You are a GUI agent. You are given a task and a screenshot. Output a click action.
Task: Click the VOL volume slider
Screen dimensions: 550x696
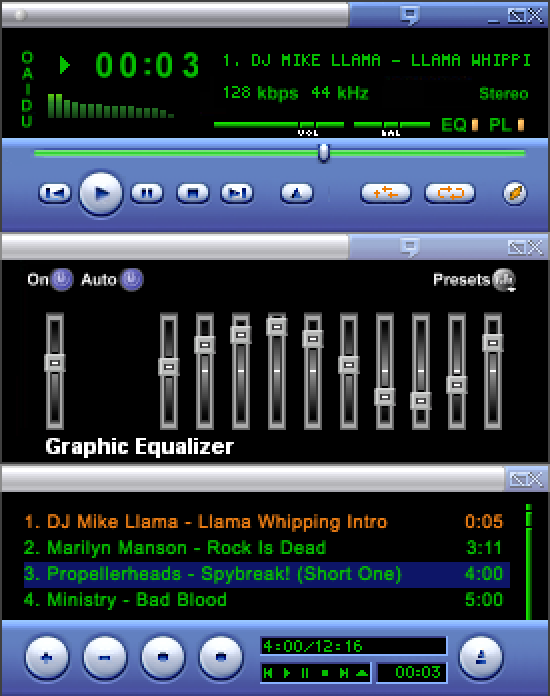coord(279,125)
